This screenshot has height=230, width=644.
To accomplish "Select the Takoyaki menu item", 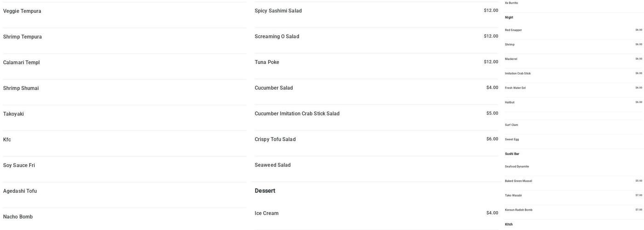I will tap(14, 114).
